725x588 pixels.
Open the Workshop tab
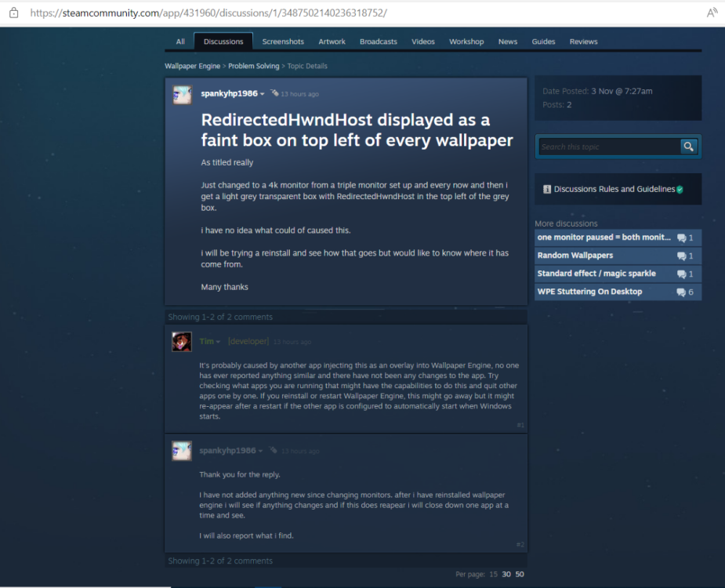[x=466, y=42]
